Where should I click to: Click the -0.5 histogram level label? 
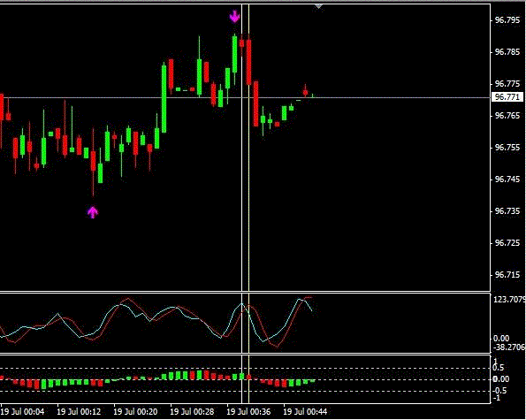coord(499,391)
